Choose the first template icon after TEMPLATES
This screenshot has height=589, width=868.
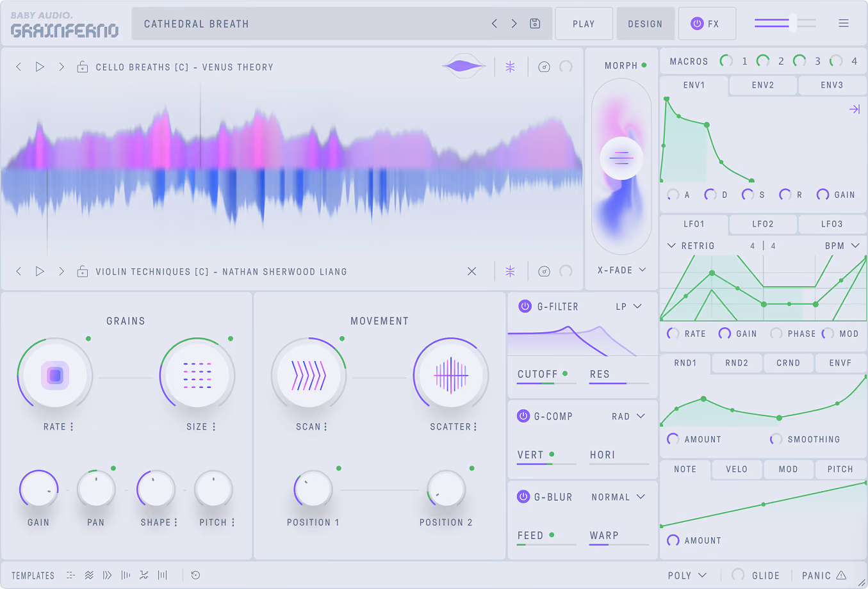click(70, 576)
